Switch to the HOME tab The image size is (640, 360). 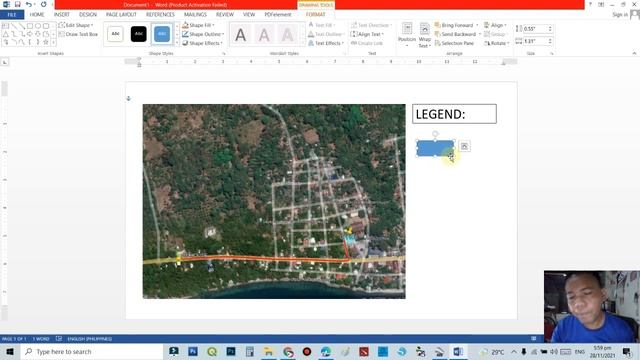[x=37, y=15]
